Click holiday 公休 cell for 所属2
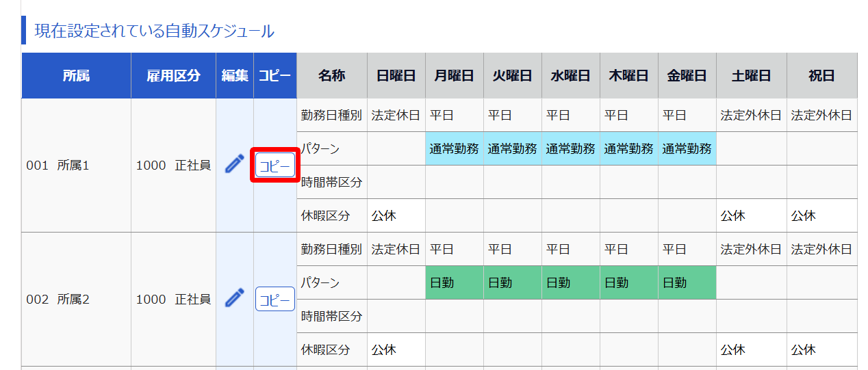868x370 pixels. (822, 349)
